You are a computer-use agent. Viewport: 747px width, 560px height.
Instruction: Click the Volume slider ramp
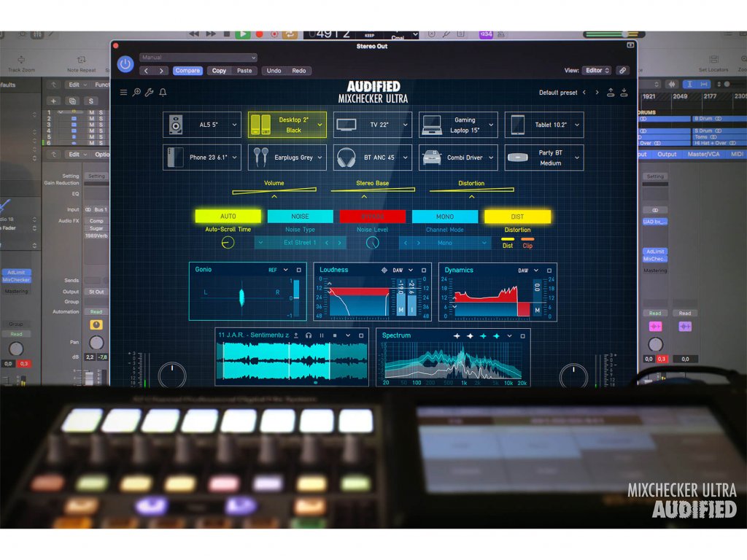click(274, 190)
